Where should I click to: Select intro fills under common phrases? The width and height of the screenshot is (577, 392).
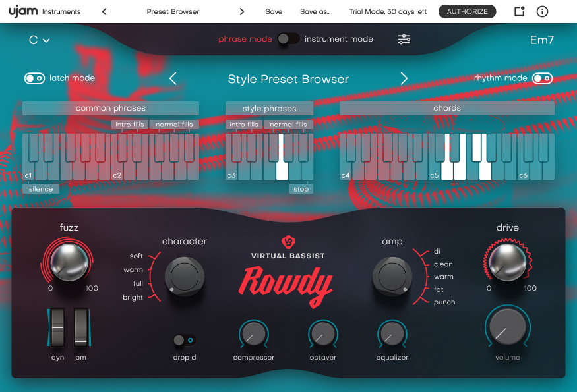[130, 125]
